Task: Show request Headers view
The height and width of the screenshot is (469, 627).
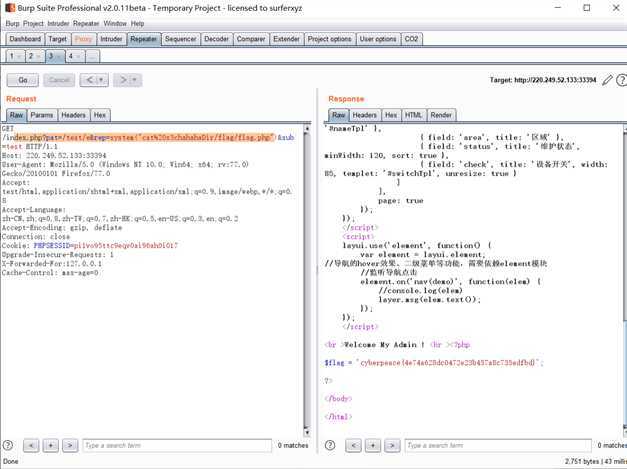Action: coord(74,115)
